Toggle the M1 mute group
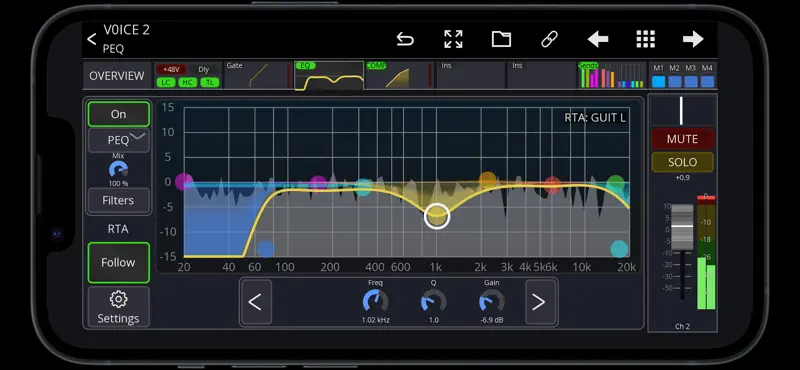This screenshot has height=370, width=800. pos(659,82)
